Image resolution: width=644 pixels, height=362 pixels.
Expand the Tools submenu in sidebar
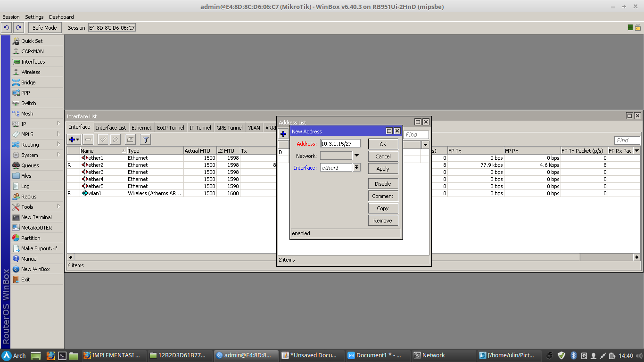(x=59, y=206)
